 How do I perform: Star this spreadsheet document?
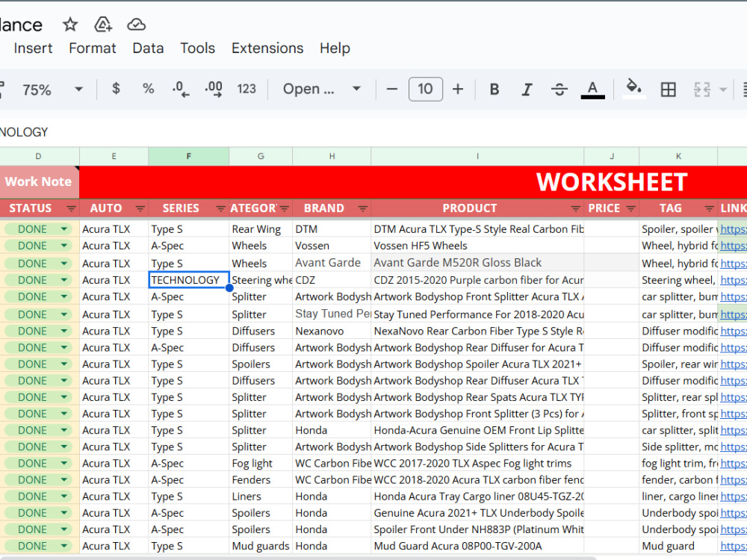[70, 25]
